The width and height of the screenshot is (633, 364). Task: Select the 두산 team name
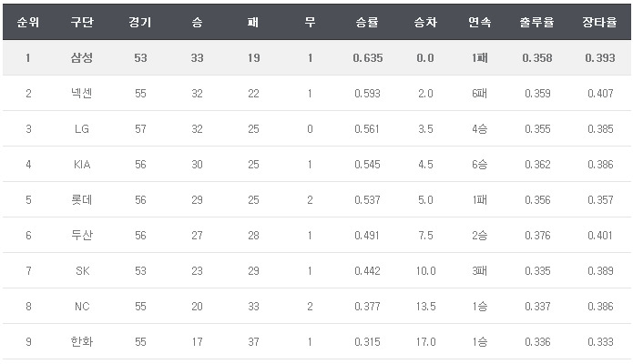tap(82, 236)
